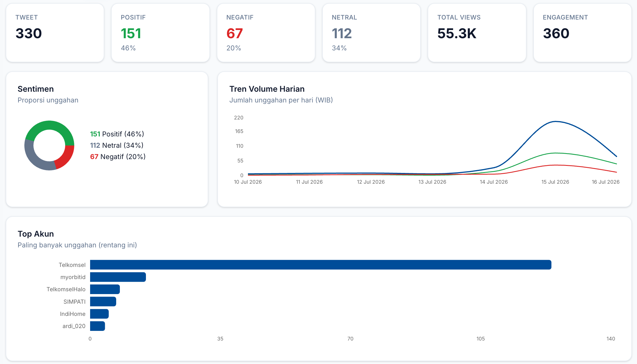Click the NETRAL card value 112
The image size is (637, 364).
pyautogui.click(x=342, y=33)
